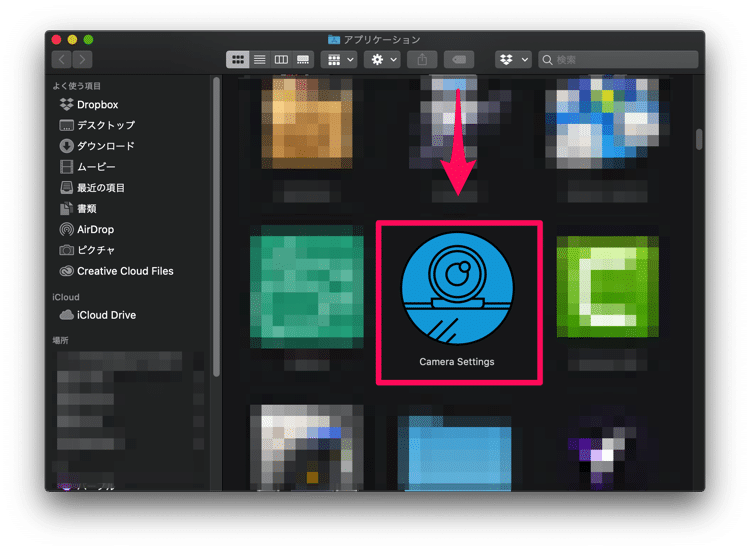
Task: Select the blurred green C app icon
Action: click(x=607, y=287)
